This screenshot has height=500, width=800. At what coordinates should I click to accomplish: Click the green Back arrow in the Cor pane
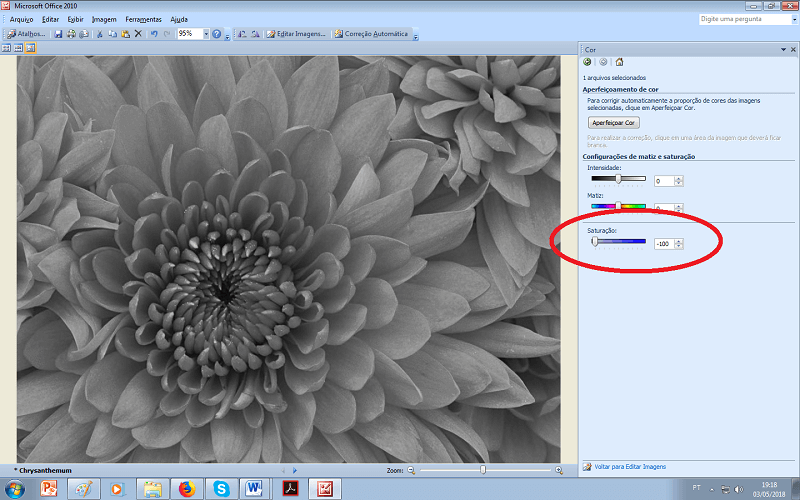click(588, 62)
